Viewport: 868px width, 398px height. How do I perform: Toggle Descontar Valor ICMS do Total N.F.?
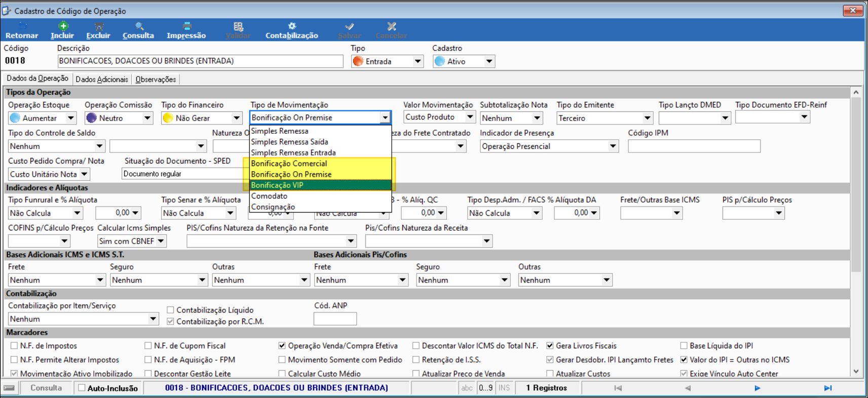416,346
